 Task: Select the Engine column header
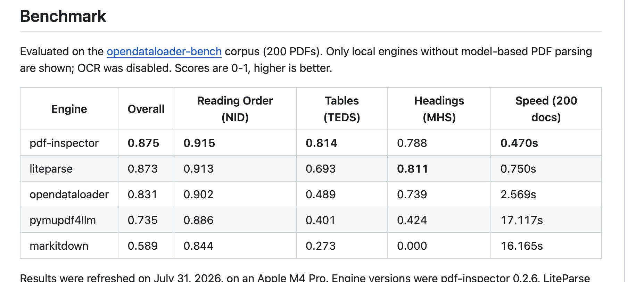[x=69, y=109]
